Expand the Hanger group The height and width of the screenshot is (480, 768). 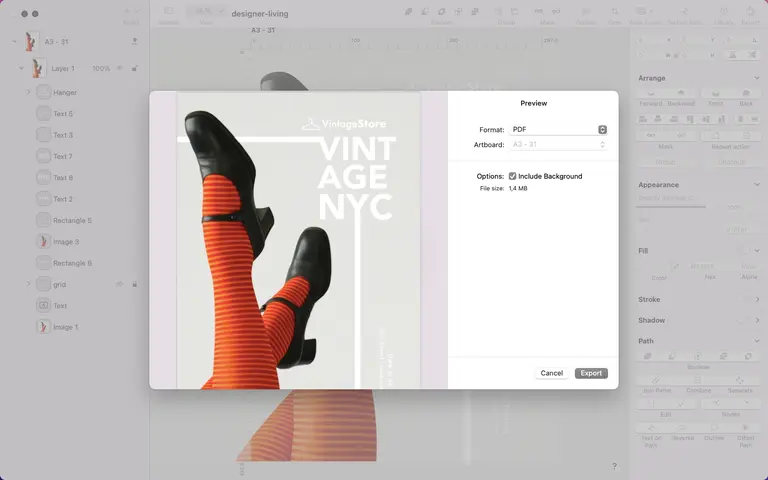pos(28,92)
